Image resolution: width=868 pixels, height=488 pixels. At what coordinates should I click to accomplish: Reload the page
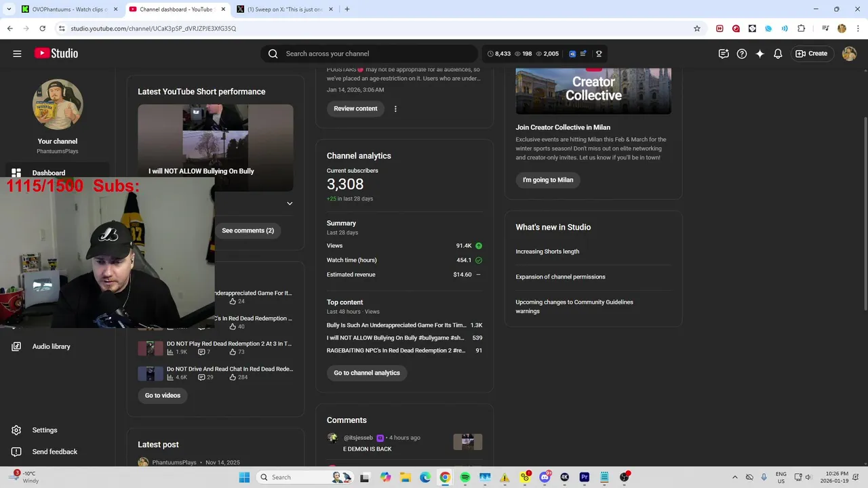click(42, 28)
